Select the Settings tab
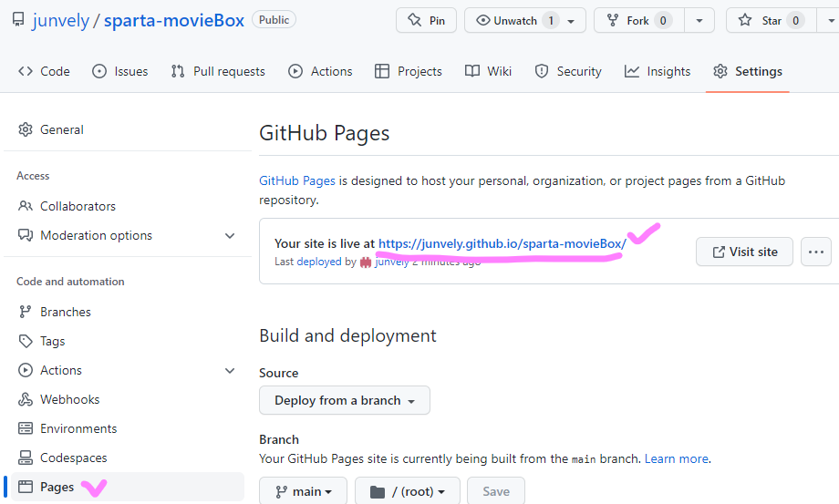 tap(748, 71)
